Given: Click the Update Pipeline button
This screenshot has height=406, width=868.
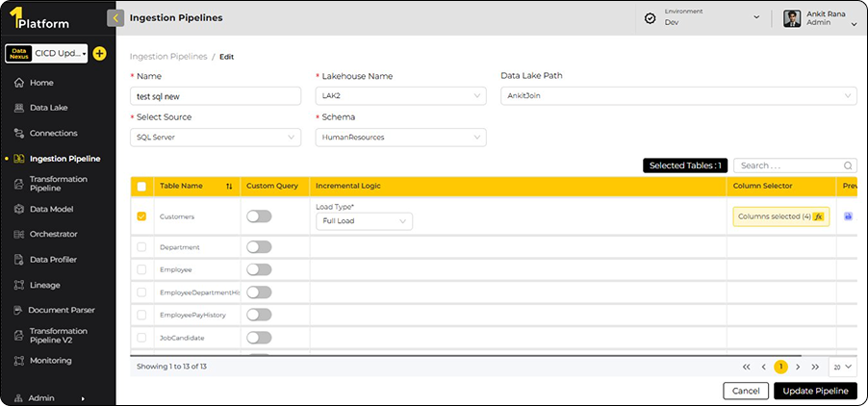Looking at the screenshot, I should [814, 391].
